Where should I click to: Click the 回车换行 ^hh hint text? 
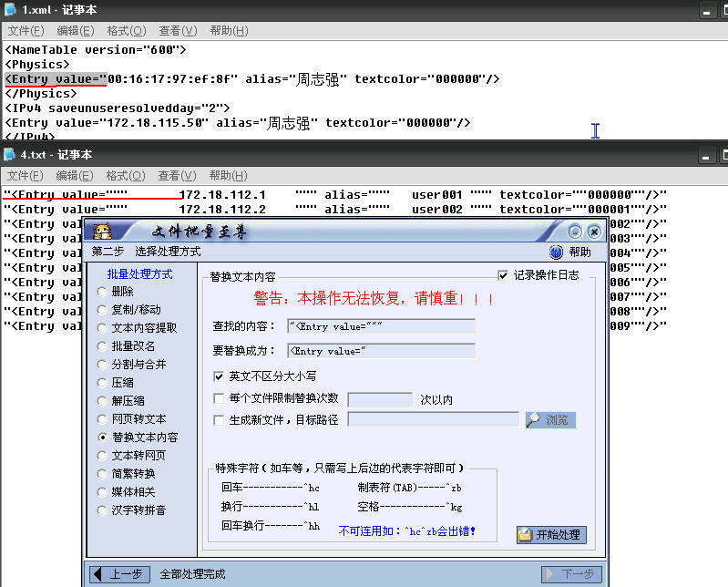(271, 526)
